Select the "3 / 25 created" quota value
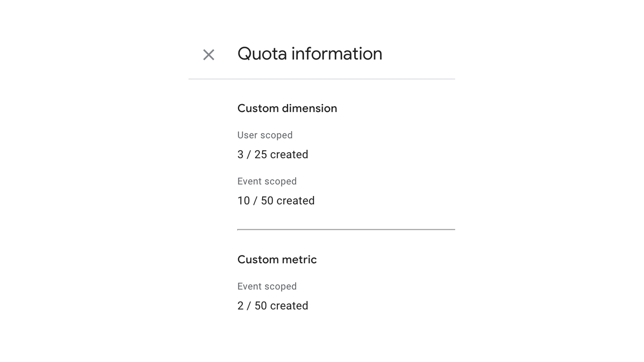The image size is (644, 362). [x=273, y=155]
